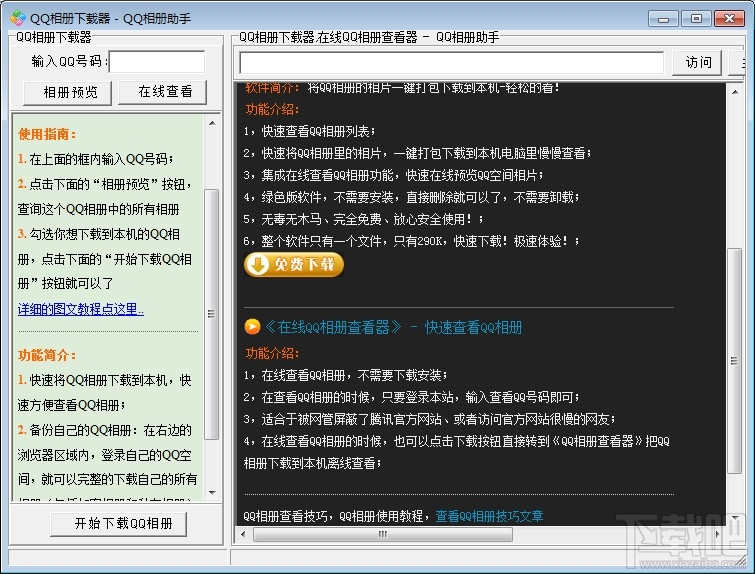
Task: Click the 在线查看 button
Action: point(162,91)
